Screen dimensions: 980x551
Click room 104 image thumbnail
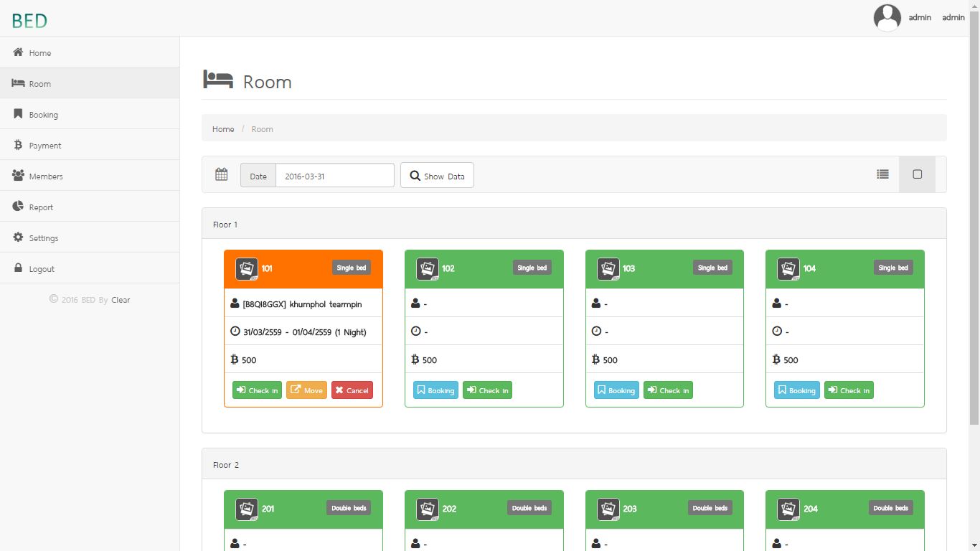tap(788, 269)
